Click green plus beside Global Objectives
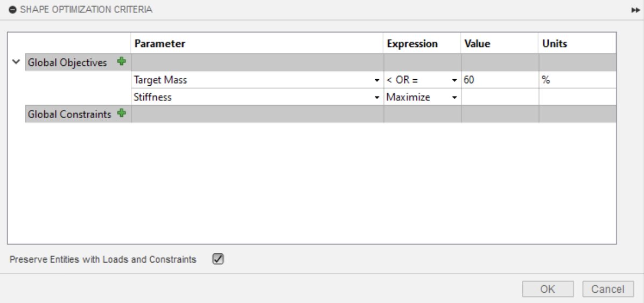The image size is (644, 303). point(122,62)
